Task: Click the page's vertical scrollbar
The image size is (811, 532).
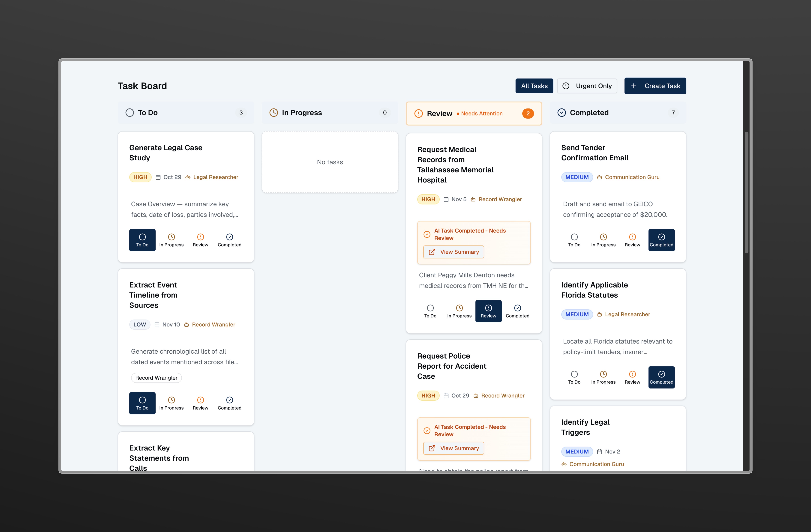Action: tap(746, 192)
